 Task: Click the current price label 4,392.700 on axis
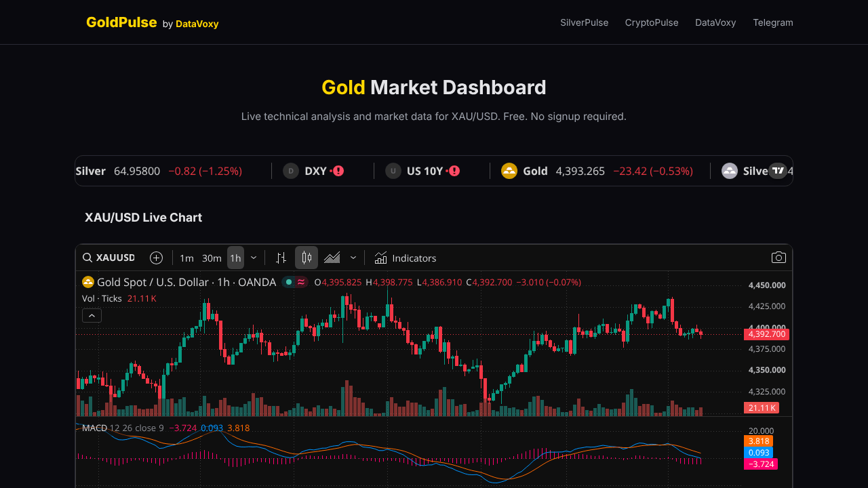coord(766,334)
